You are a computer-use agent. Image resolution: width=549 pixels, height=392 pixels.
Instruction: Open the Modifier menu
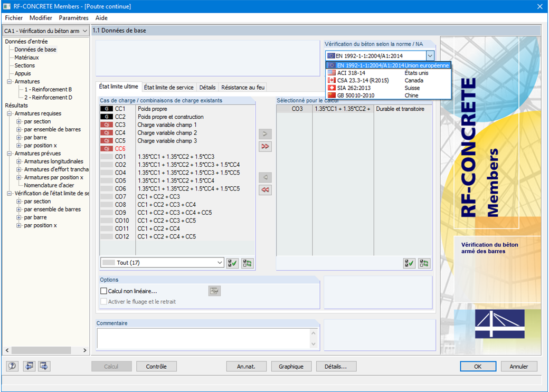(41, 18)
